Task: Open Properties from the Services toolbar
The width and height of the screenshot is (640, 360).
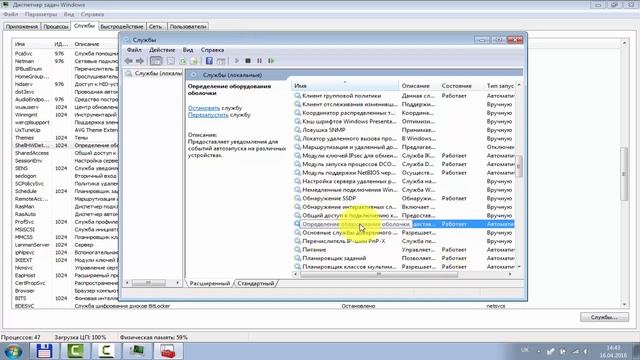Action: pyautogui.click(x=171, y=61)
